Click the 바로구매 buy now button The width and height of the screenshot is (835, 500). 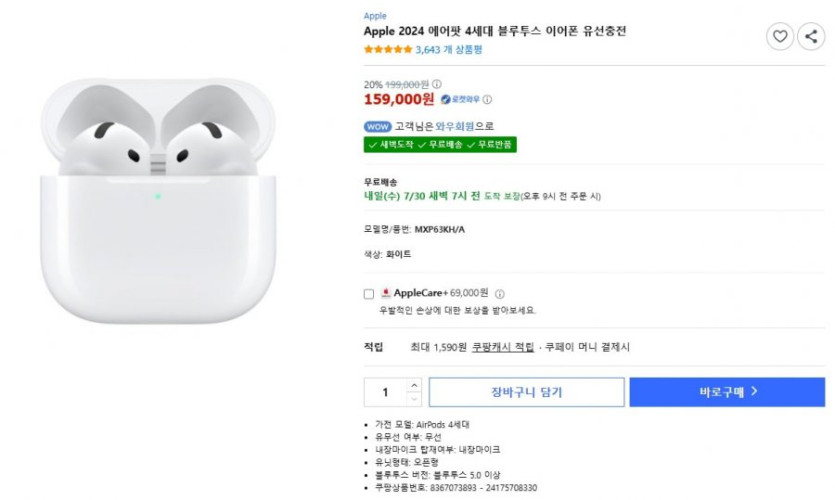pos(727,392)
